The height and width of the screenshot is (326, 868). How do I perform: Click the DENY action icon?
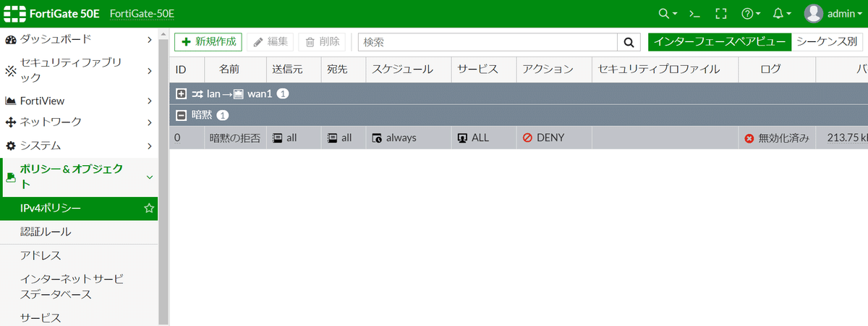pos(527,138)
